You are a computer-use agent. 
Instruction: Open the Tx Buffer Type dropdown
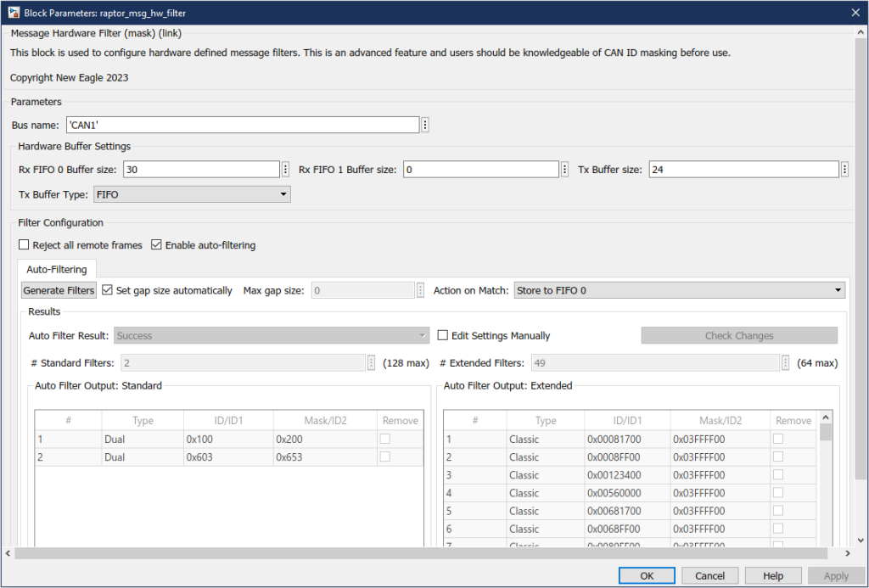[x=191, y=194]
